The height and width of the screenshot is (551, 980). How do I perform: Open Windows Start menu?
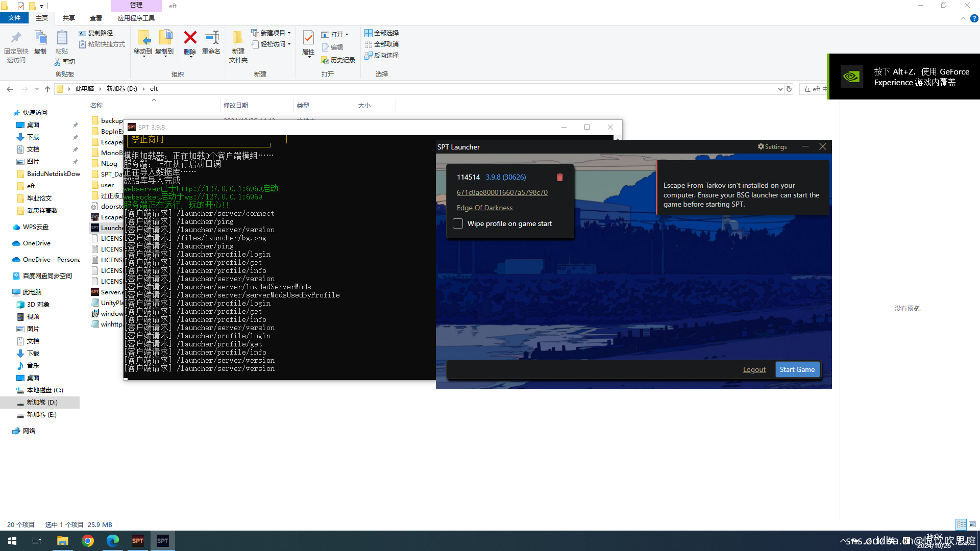coord(12,541)
